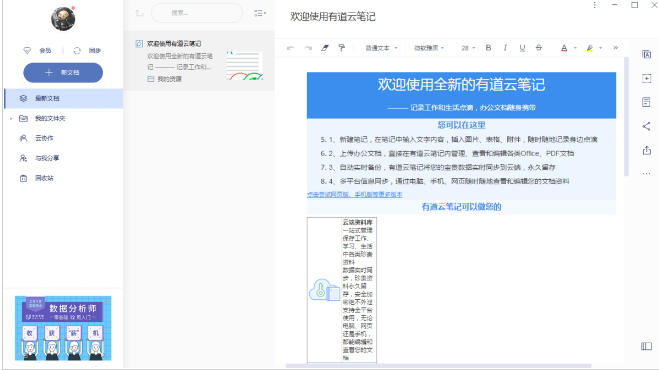
Task: Open the font size 28 dropdown
Action: coord(468,48)
